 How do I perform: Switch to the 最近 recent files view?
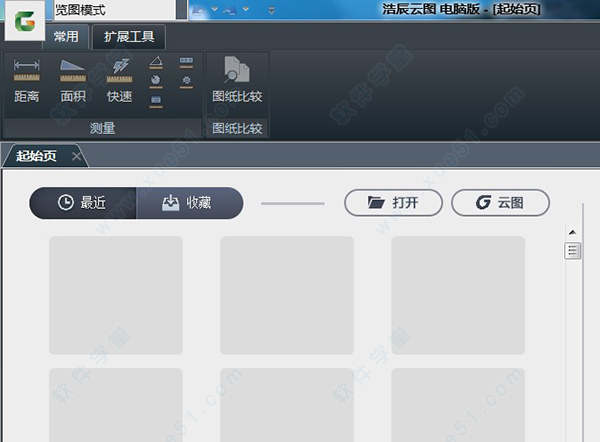point(82,203)
